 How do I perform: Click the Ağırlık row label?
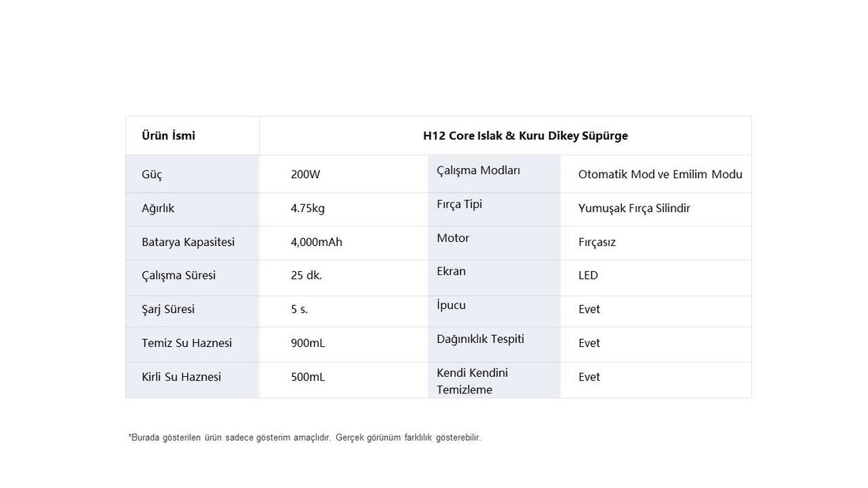(x=158, y=209)
